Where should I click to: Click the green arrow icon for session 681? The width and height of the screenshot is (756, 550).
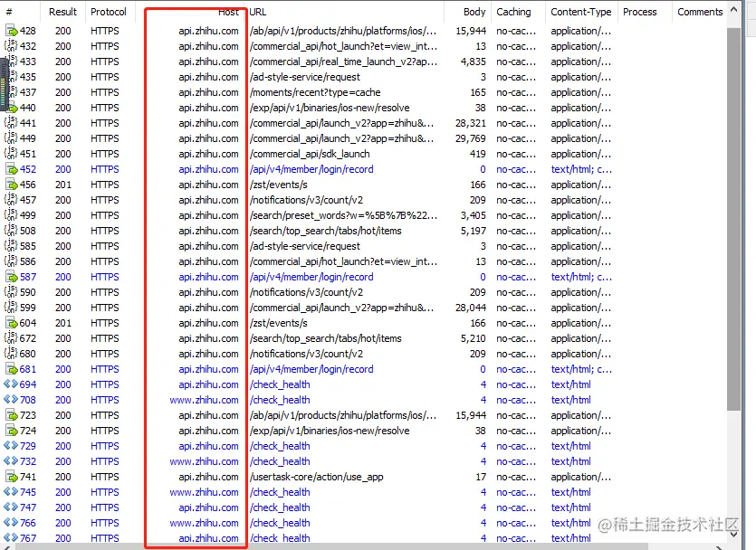(11, 369)
